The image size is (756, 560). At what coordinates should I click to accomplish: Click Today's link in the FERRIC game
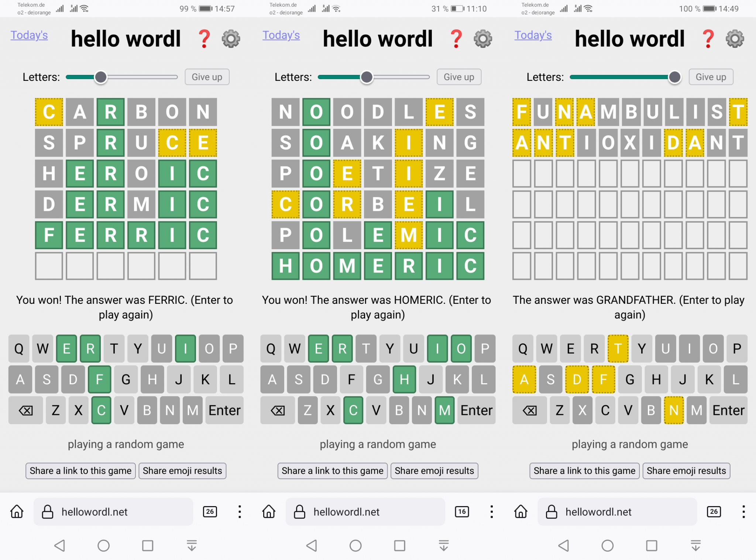(x=29, y=35)
